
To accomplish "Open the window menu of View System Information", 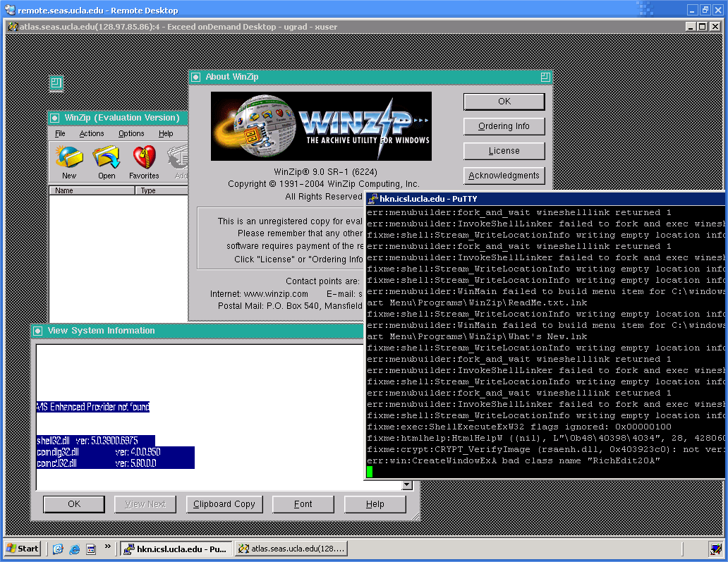I will click(x=38, y=331).
